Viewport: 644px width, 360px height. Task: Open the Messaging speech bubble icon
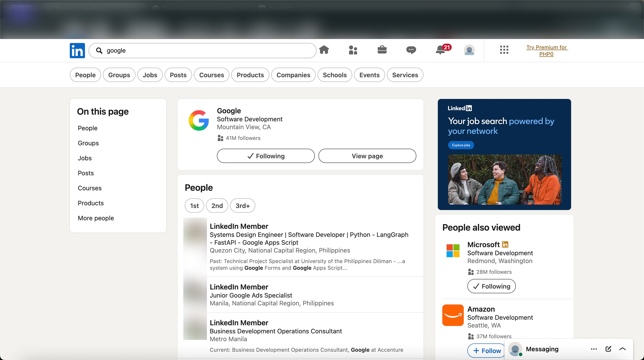coord(411,50)
